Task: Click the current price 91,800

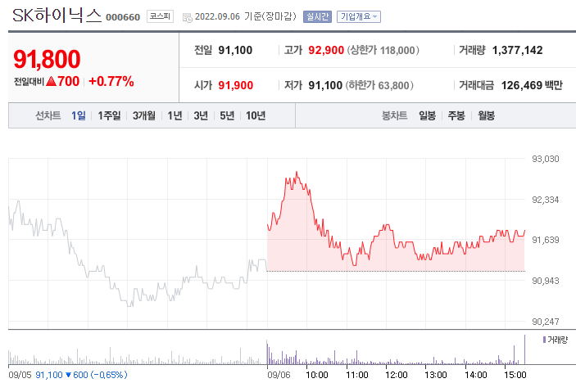Action: (x=47, y=59)
